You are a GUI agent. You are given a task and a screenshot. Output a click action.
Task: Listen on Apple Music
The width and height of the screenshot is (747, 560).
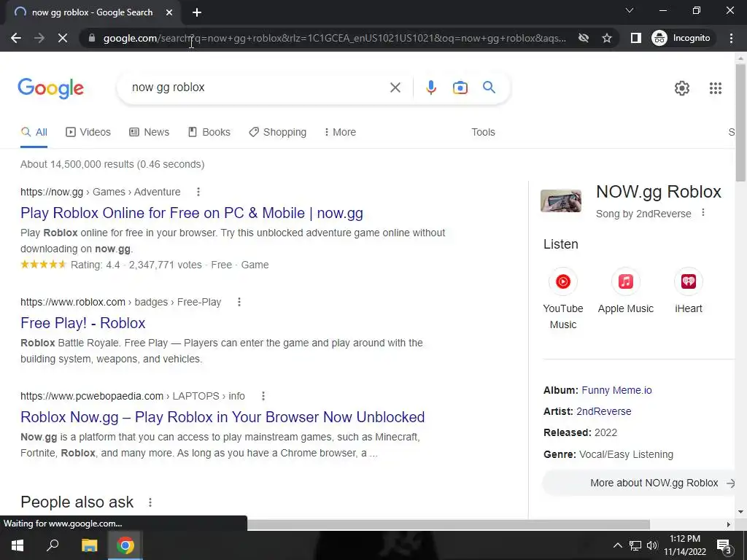click(625, 291)
